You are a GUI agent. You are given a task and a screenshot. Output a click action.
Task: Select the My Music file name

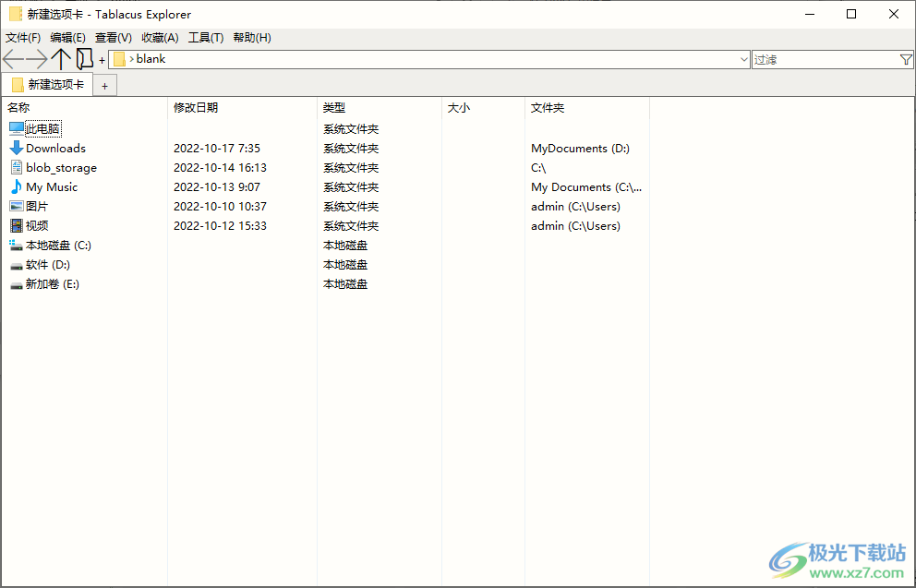52,186
